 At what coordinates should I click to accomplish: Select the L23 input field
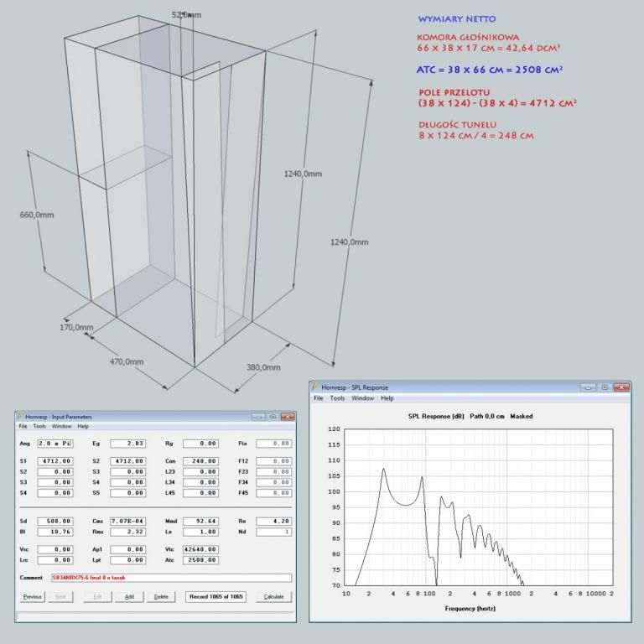tap(201, 472)
